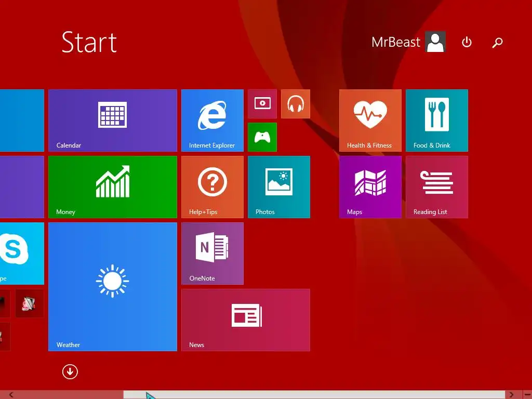Image resolution: width=532 pixels, height=399 pixels.
Task: Show all apps with the down arrow
Action: (x=70, y=371)
